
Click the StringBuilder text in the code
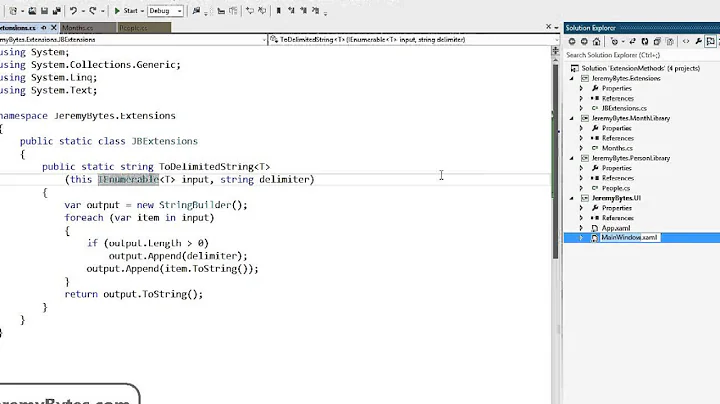(194, 205)
